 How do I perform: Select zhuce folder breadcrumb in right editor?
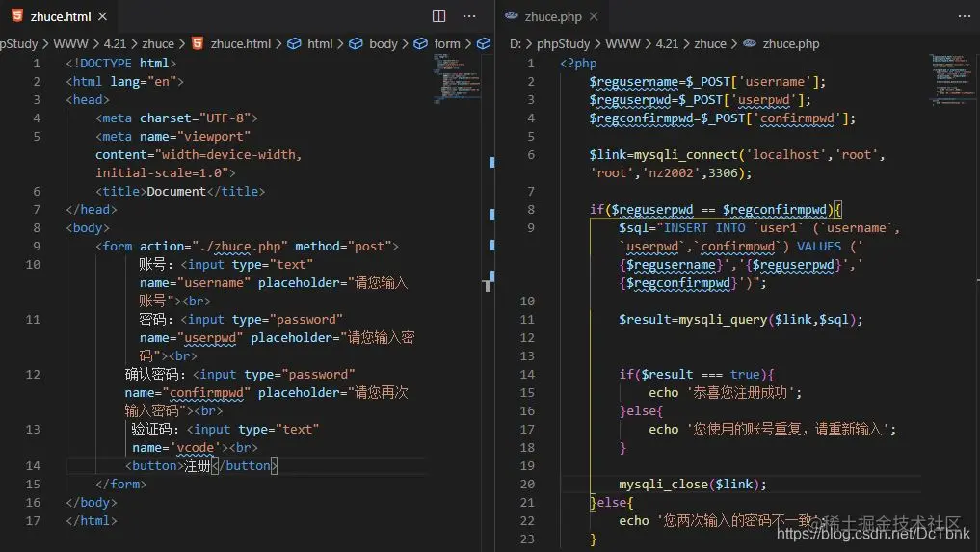(x=710, y=43)
